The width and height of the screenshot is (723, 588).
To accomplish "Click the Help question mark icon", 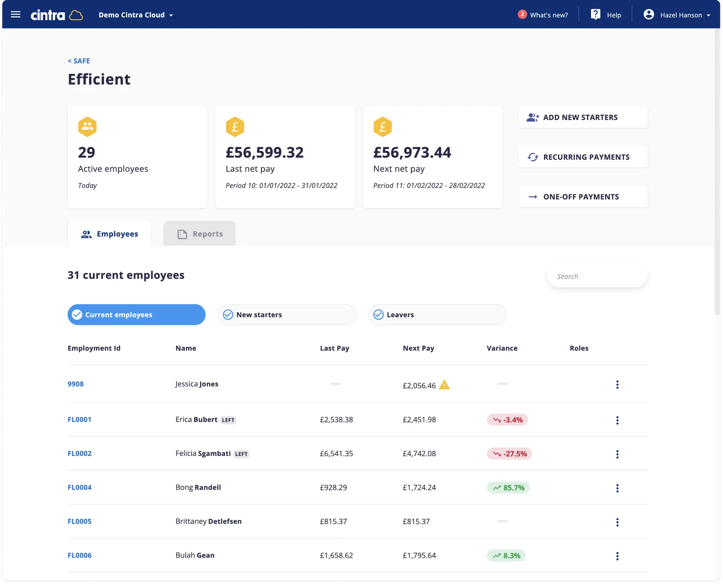I will point(595,15).
